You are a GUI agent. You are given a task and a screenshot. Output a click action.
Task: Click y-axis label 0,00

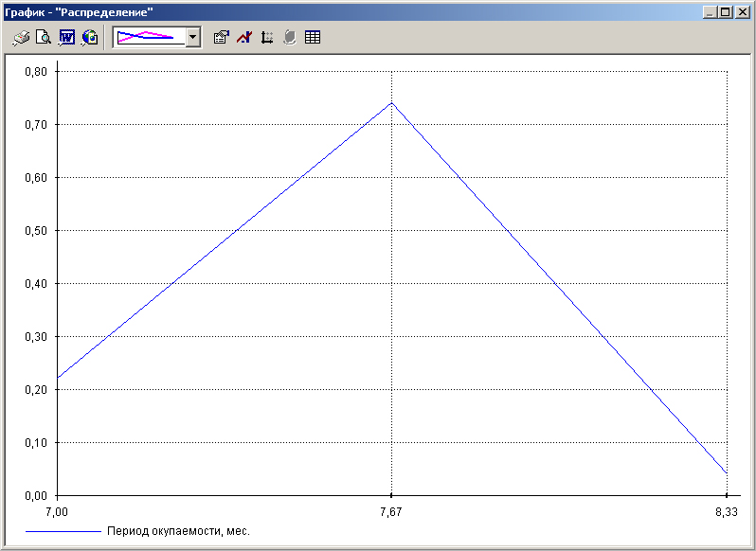click(36, 495)
